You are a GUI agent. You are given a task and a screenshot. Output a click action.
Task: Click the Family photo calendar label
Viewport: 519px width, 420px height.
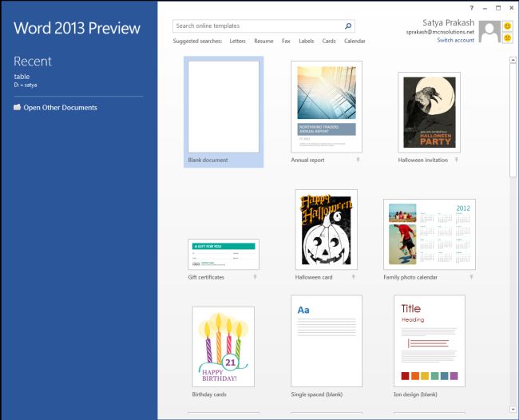(410, 277)
